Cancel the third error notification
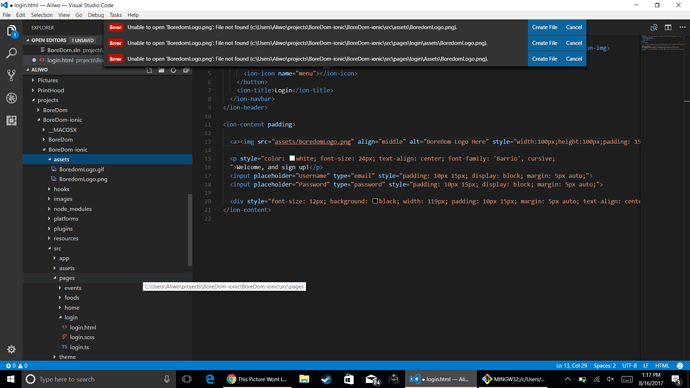 pos(573,59)
